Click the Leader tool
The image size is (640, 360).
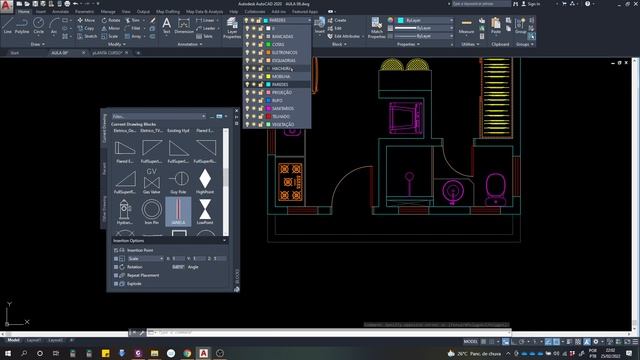[206, 28]
